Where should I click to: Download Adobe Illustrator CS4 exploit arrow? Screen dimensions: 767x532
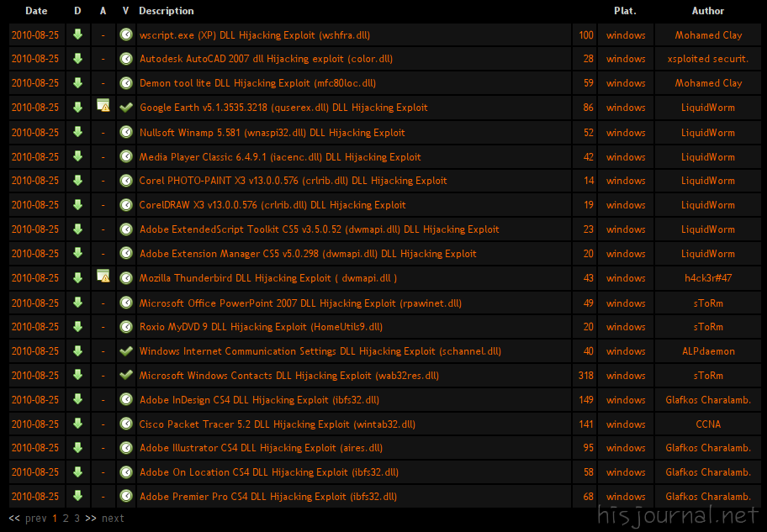coord(77,447)
